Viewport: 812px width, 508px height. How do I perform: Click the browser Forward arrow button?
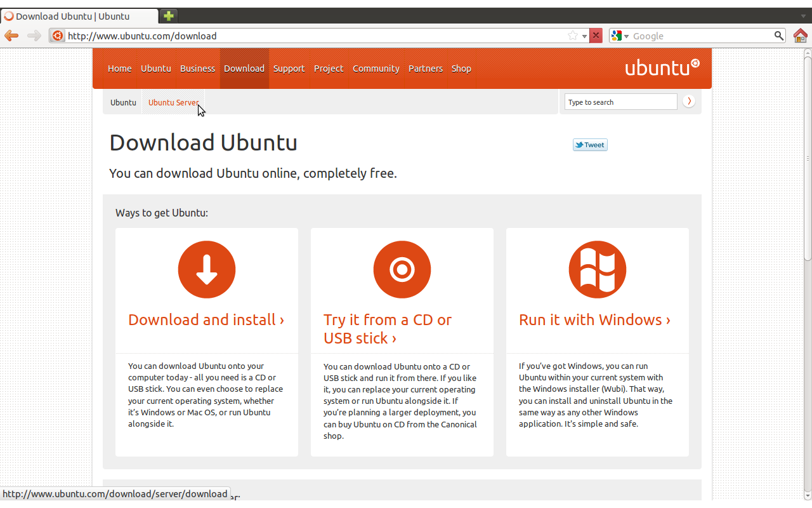point(34,36)
